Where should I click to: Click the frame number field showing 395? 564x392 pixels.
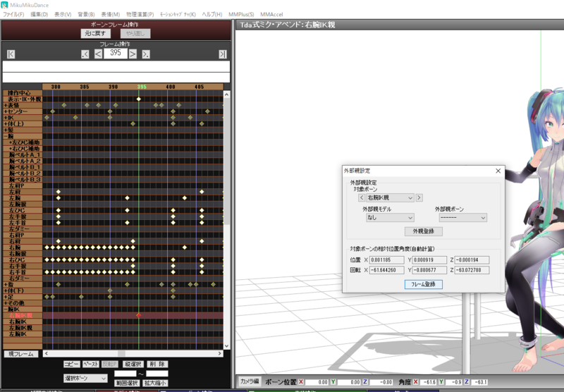coord(116,53)
